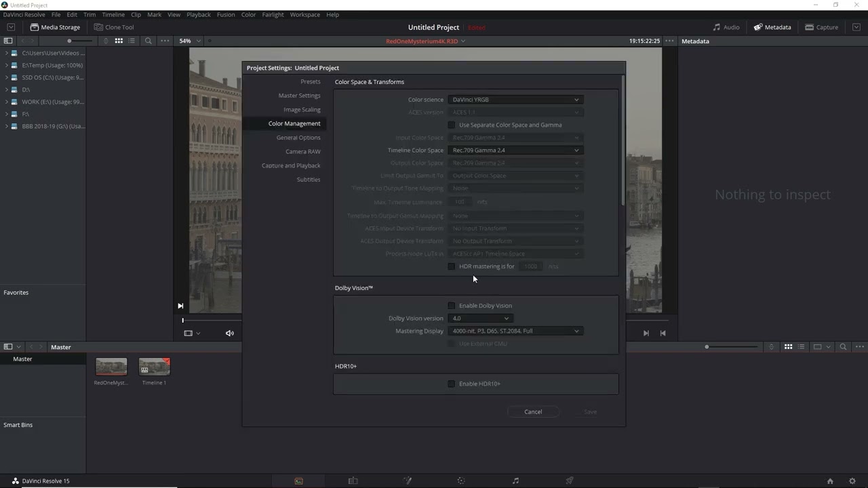The image size is (868, 488).
Task: Enable HDR10+ checkbox
Action: (x=452, y=384)
